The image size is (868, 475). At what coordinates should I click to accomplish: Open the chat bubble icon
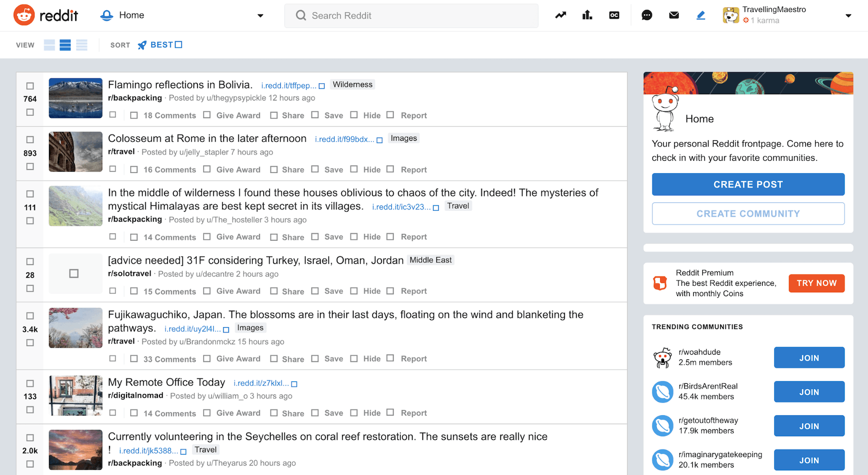[x=647, y=15]
